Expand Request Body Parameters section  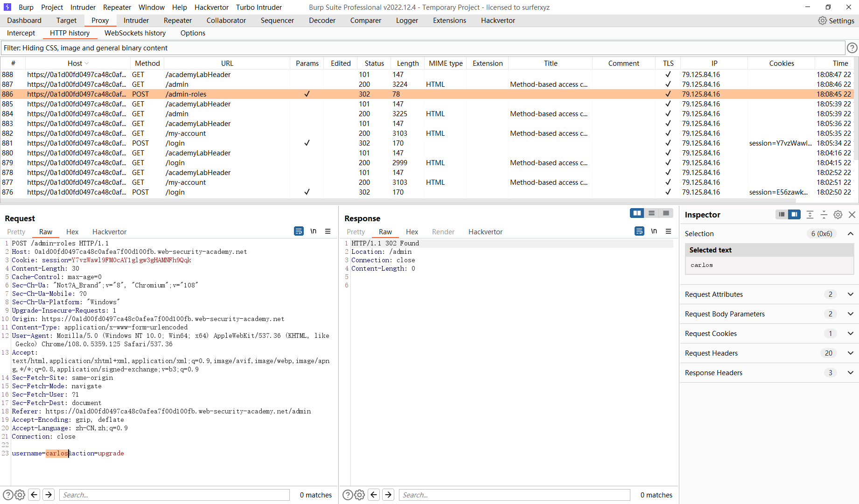click(851, 314)
